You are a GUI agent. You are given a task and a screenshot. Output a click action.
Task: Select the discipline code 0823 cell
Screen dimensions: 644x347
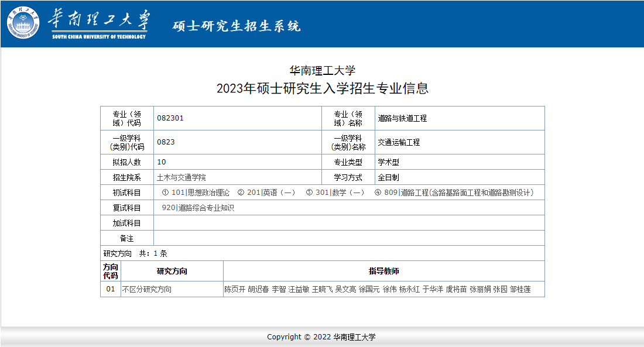point(237,142)
